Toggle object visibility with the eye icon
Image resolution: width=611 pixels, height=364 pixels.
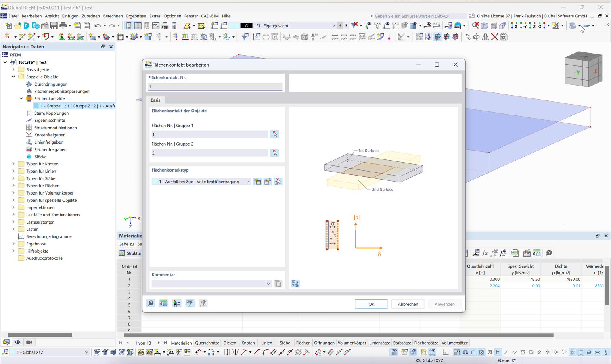(x=17, y=342)
